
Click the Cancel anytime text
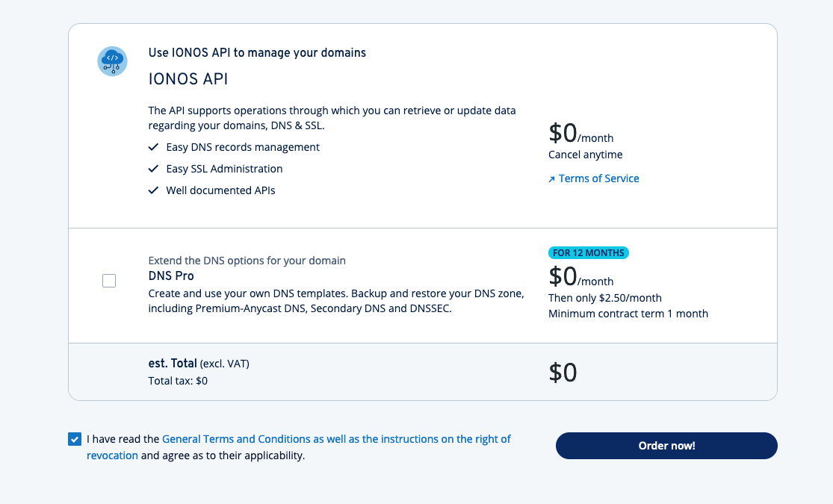[x=585, y=155]
